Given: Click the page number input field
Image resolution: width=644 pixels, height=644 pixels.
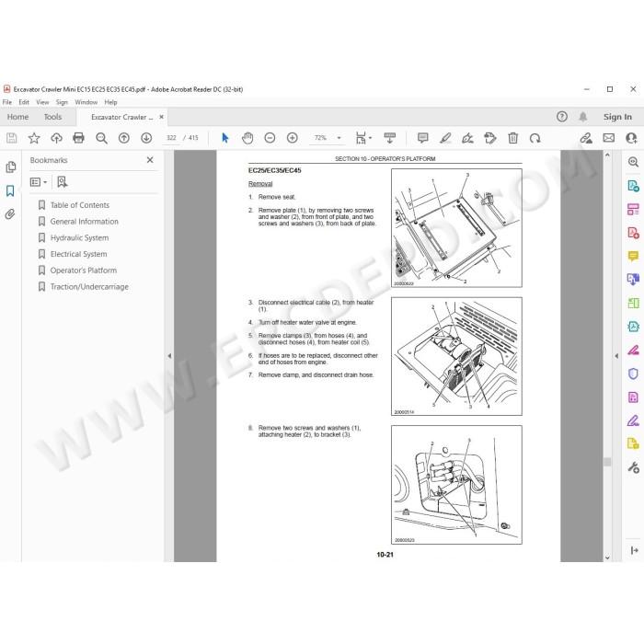Looking at the screenshot, I should pyautogui.click(x=171, y=138).
